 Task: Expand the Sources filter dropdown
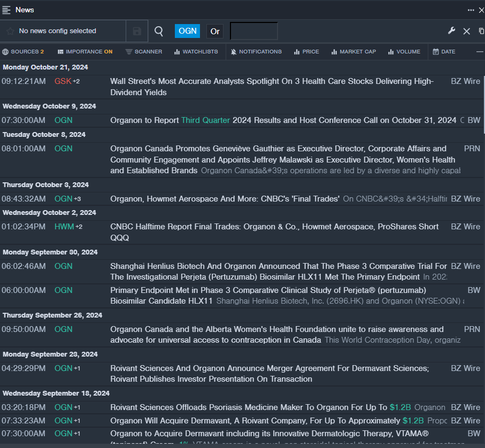point(23,52)
